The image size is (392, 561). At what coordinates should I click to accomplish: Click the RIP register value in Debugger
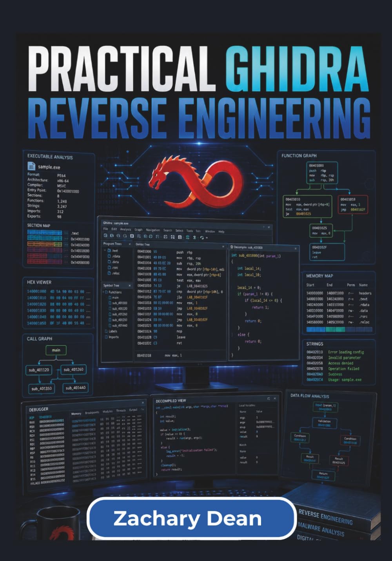[46, 417]
